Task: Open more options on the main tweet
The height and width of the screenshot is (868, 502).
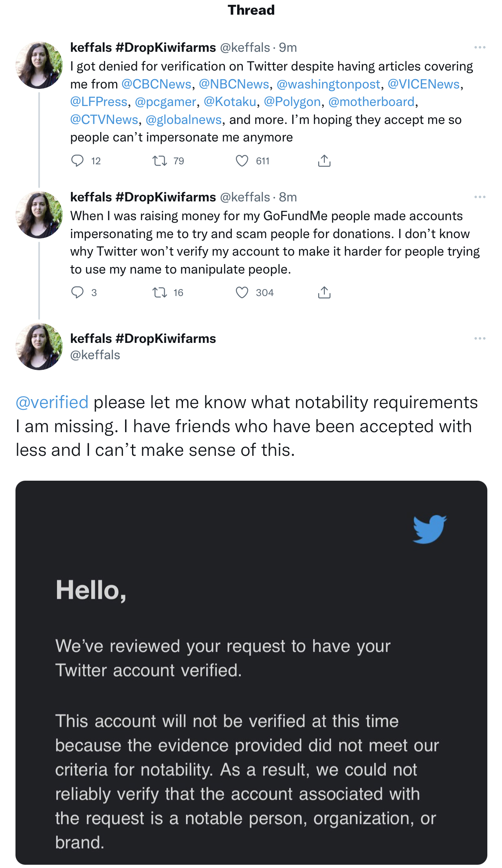Action: point(480,339)
